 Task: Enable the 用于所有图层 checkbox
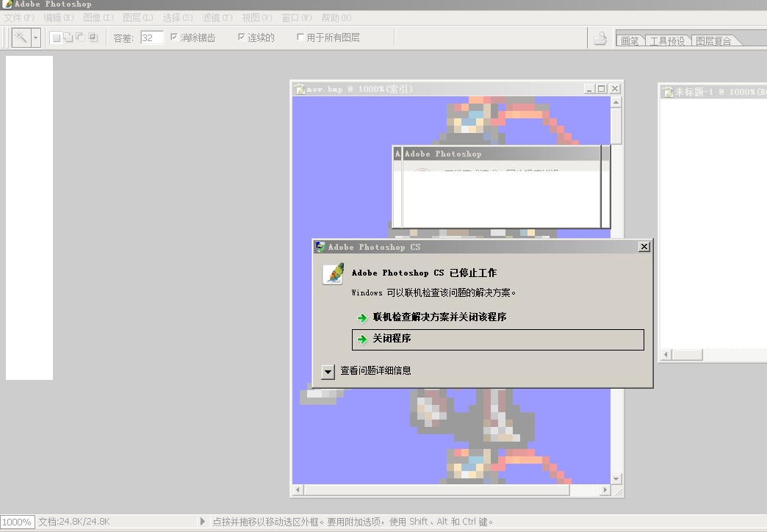(300, 37)
